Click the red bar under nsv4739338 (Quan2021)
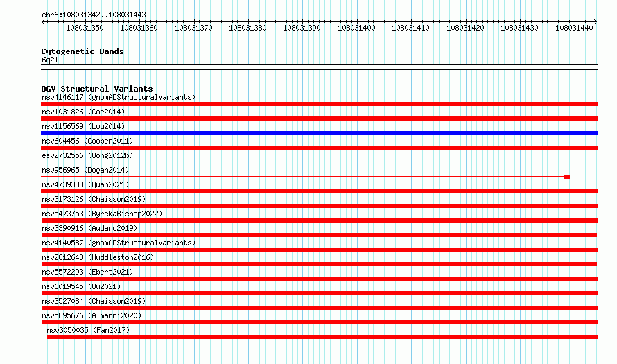 [319, 191]
